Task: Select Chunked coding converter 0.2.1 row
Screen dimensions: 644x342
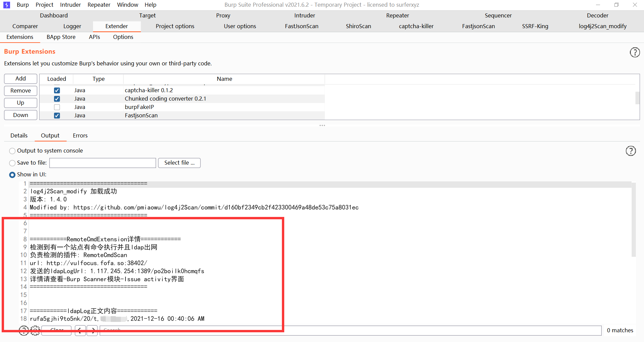Action: 182,99
